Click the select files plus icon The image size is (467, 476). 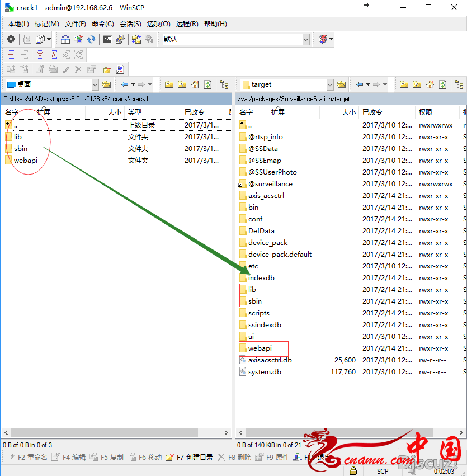11,54
